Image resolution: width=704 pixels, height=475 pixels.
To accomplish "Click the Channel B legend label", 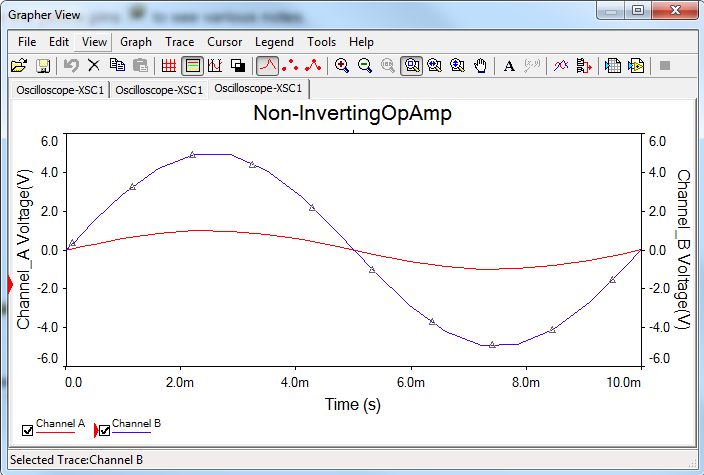I will click(136, 424).
